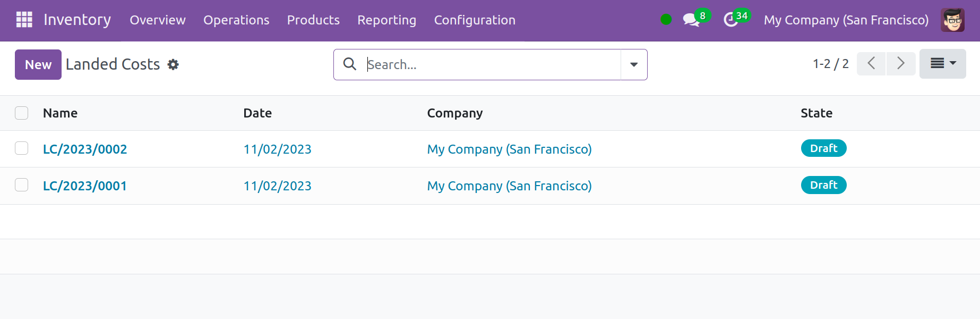The width and height of the screenshot is (980, 319).
Task: Expand the search filter options dropdown
Action: pyautogui.click(x=634, y=64)
